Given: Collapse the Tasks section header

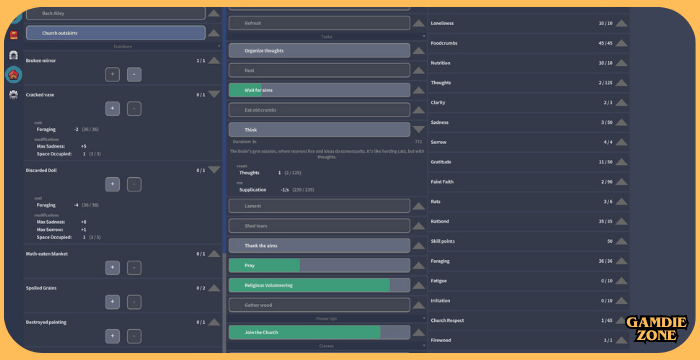Looking at the screenshot, I should pyautogui.click(x=326, y=37).
